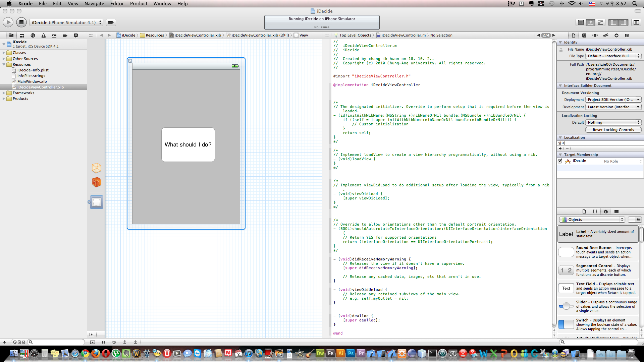The height and width of the screenshot is (362, 644).
Task: Open the Product menu
Action: 139,4
